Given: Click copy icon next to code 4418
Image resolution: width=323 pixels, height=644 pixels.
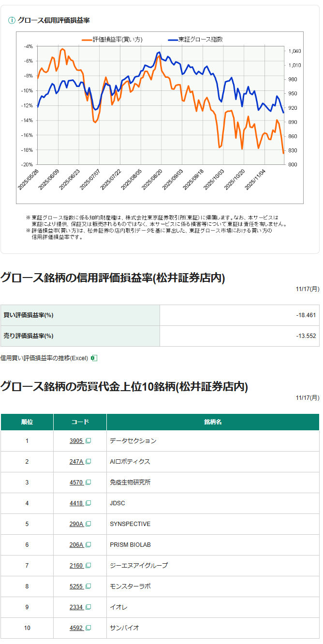Looking at the screenshot, I should [88, 503].
